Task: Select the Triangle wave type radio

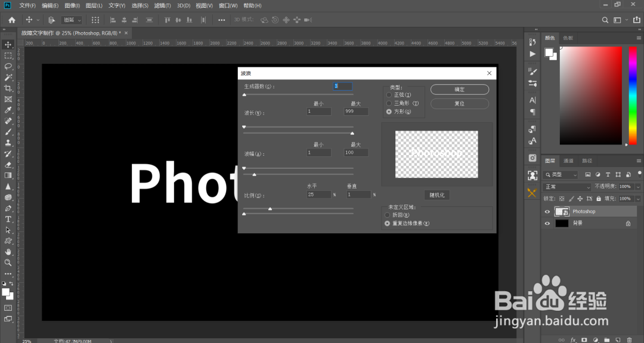Action: point(389,103)
